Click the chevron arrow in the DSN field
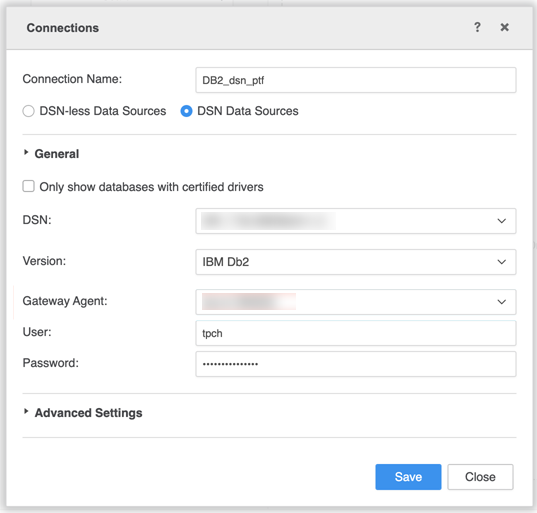This screenshot has height=513, width=537. [501, 221]
